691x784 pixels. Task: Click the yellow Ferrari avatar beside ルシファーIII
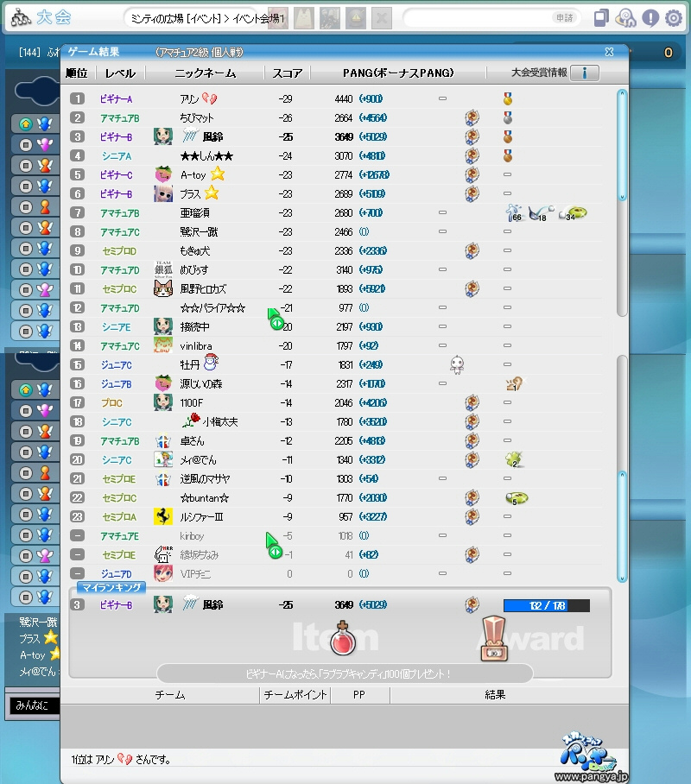162,515
